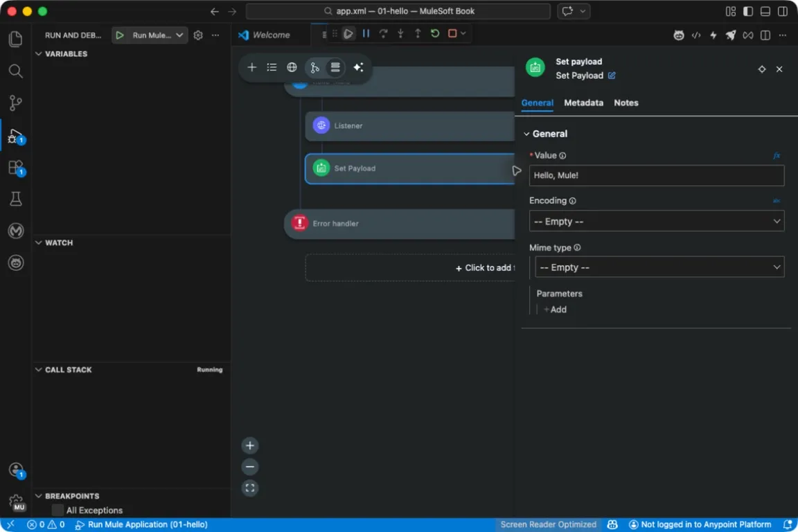The image size is (798, 532).
Task: Zoom out on the flow canvas
Action: 250,467
